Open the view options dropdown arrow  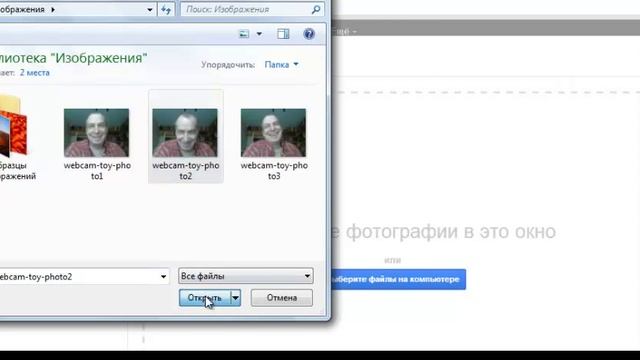pos(259,34)
